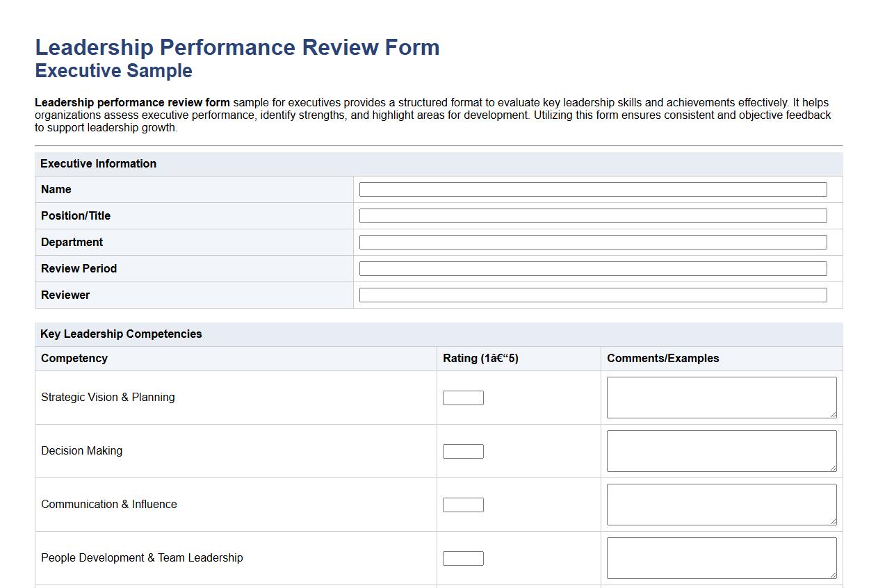Click the Name input field
The image size is (878, 588).
pyautogui.click(x=592, y=188)
